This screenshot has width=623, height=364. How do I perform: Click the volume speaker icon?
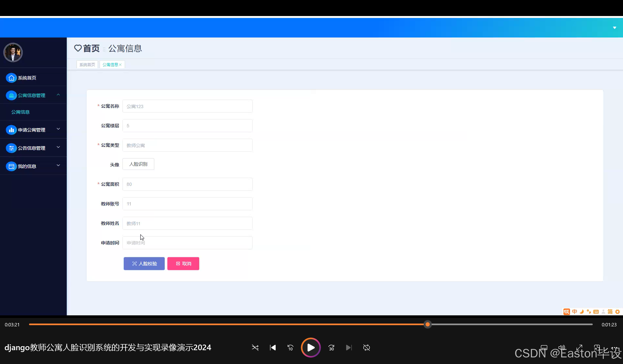(x=562, y=348)
